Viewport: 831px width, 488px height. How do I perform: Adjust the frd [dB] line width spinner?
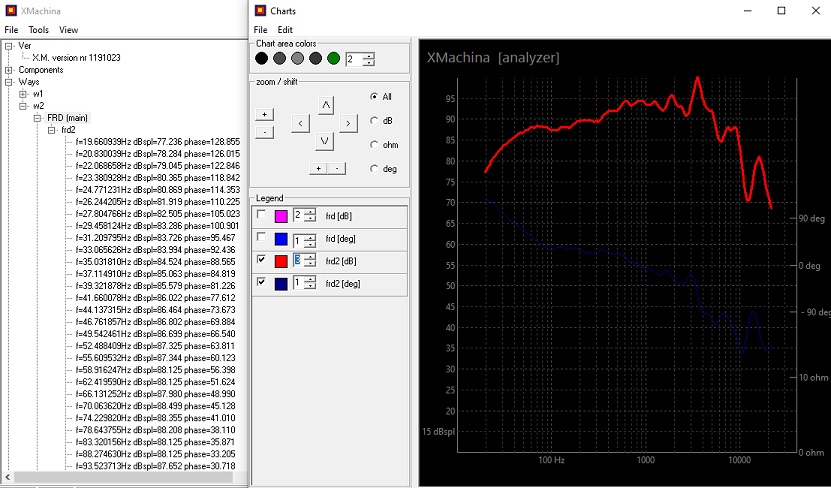[x=311, y=215]
